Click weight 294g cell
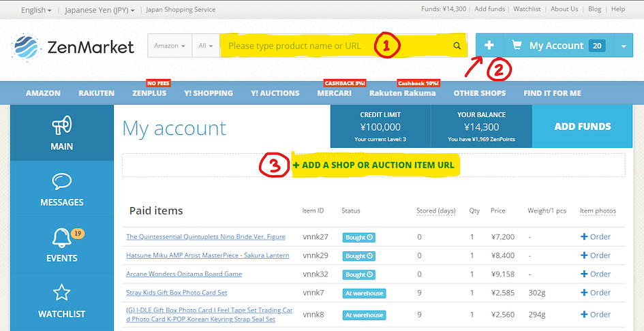This screenshot has height=331, width=644. tap(537, 315)
